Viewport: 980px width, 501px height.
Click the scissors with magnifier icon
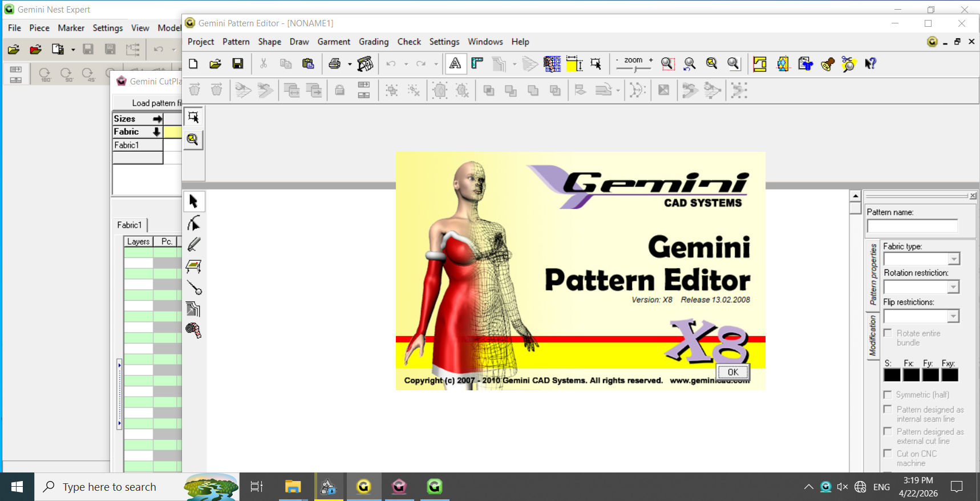849,64
